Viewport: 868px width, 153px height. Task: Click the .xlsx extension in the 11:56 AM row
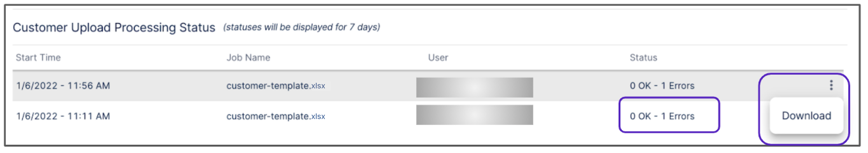coord(318,86)
